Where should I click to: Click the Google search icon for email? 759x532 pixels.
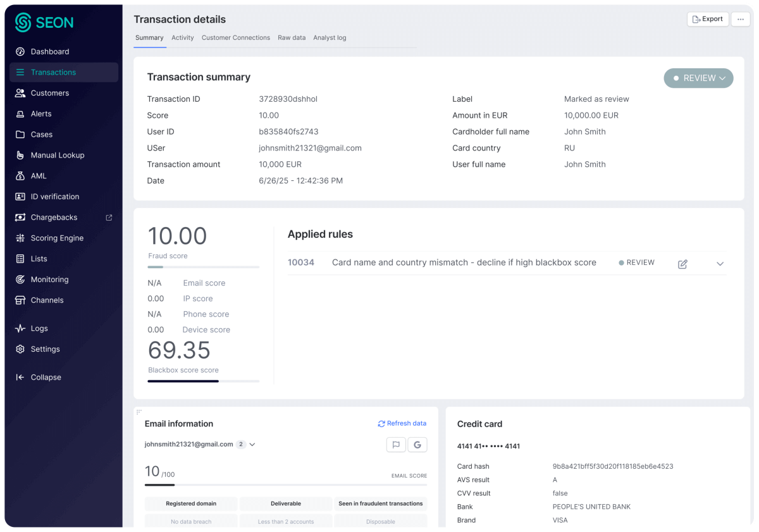click(417, 445)
